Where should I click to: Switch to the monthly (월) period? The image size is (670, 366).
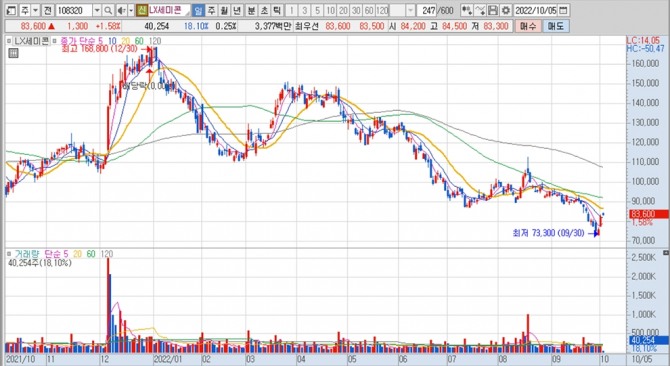click(x=224, y=10)
